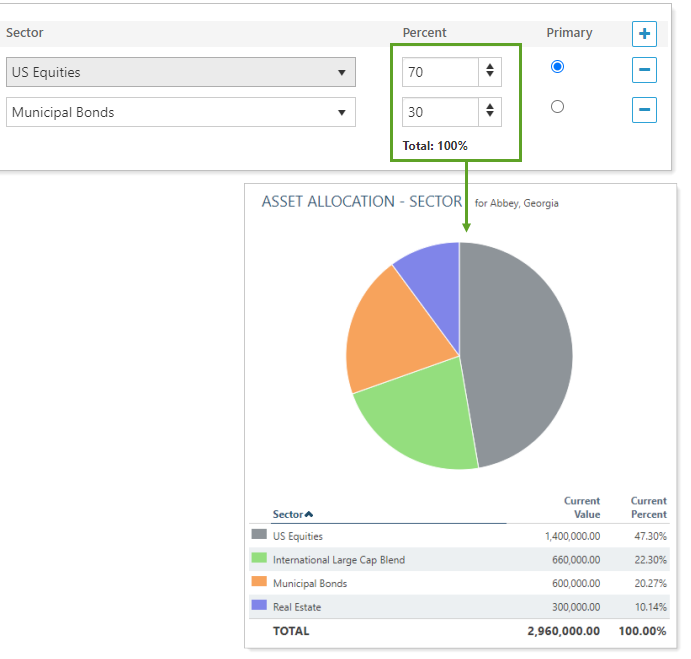
Task: Select US Equities as primary sector
Action: click(557, 67)
